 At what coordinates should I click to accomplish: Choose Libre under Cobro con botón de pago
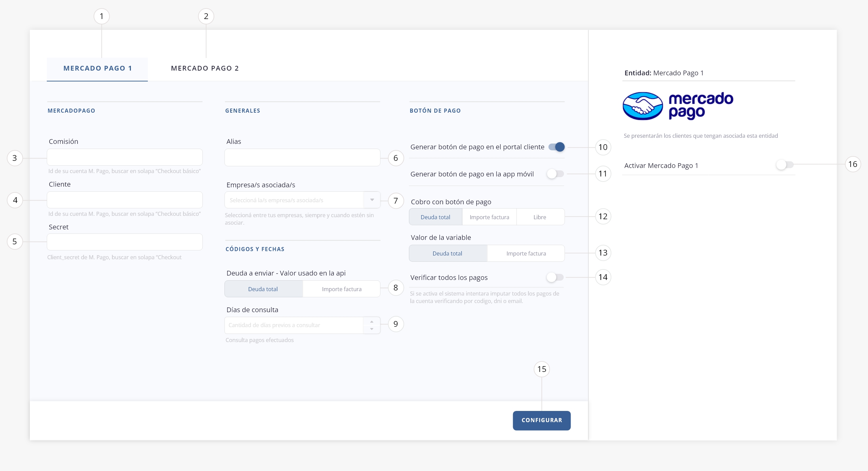point(539,217)
